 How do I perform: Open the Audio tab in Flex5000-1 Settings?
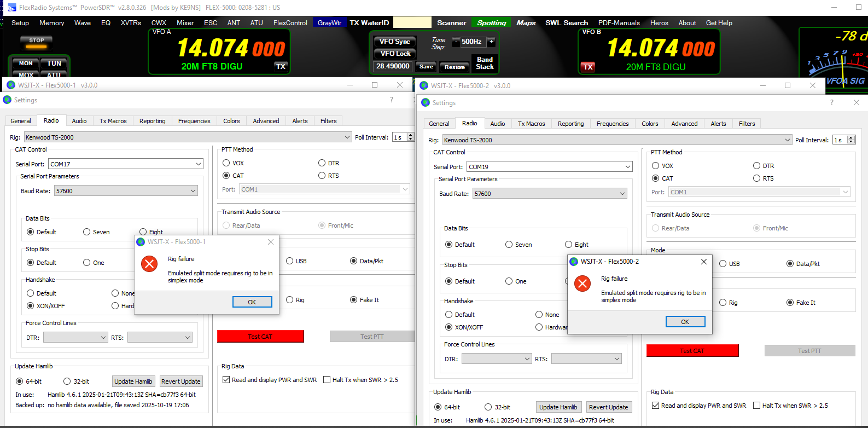(79, 121)
